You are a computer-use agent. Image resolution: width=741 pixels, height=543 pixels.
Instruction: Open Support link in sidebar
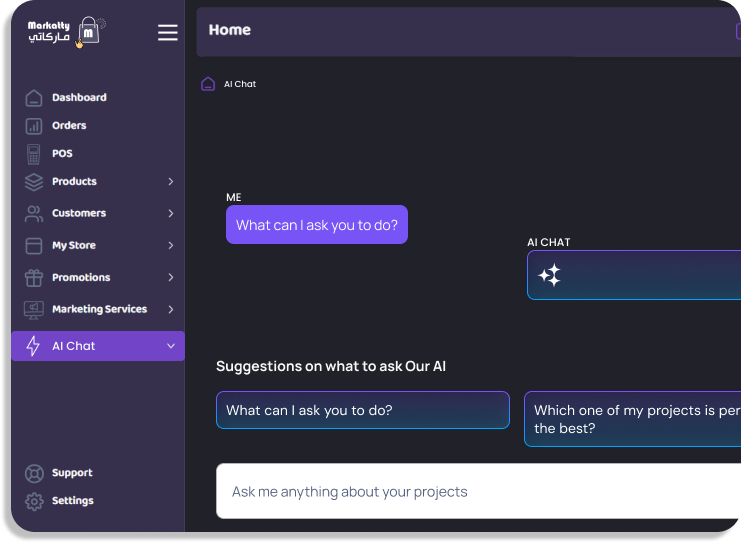click(72, 473)
